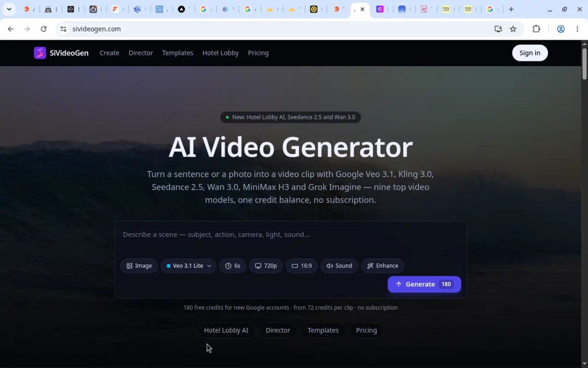Click the magic wand Enhance icon
This screenshot has width=588, height=368.
(370, 266)
